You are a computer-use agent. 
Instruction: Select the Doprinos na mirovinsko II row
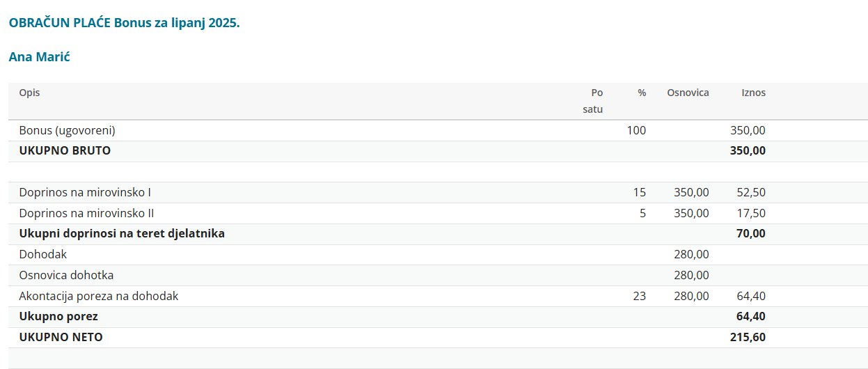[438, 213]
